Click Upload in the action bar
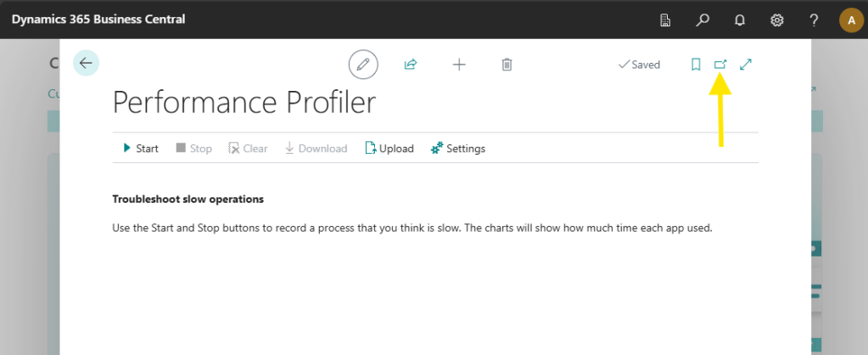Screen dimensions: 868x355 point(389,149)
